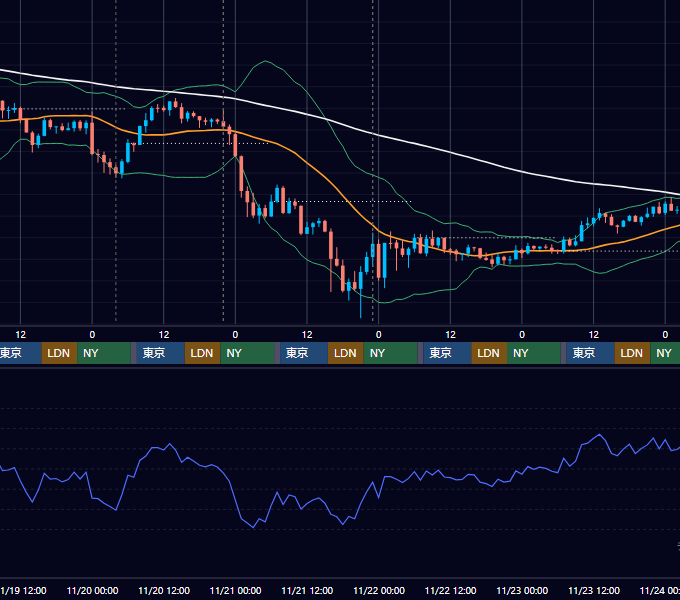
Task: Click the LDN session block on 11/23
Action: tap(632, 353)
